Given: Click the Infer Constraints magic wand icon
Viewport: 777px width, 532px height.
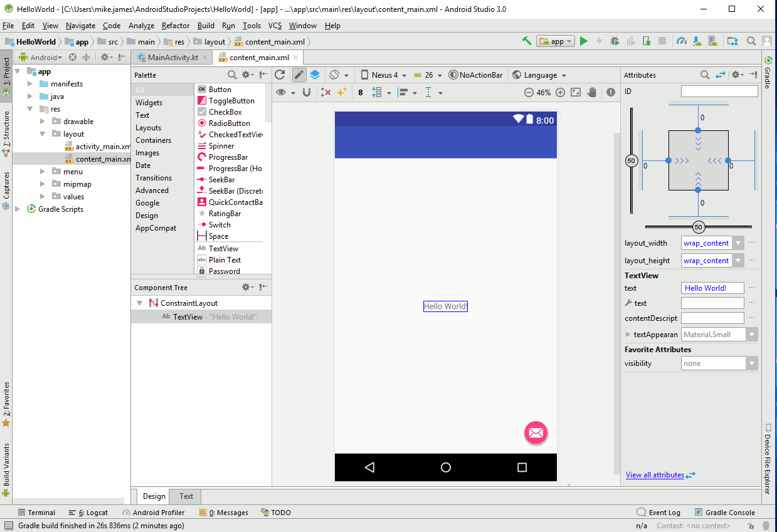Looking at the screenshot, I should pos(342,92).
